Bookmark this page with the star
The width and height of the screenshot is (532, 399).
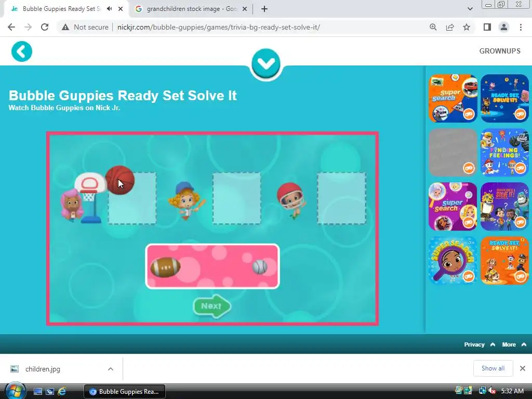pyautogui.click(x=467, y=27)
